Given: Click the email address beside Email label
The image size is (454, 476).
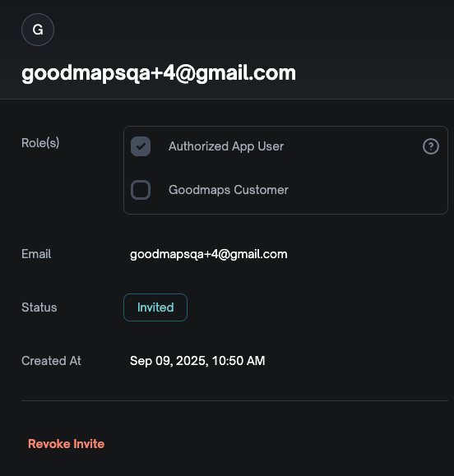Looking at the screenshot, I should coord(209,254).
